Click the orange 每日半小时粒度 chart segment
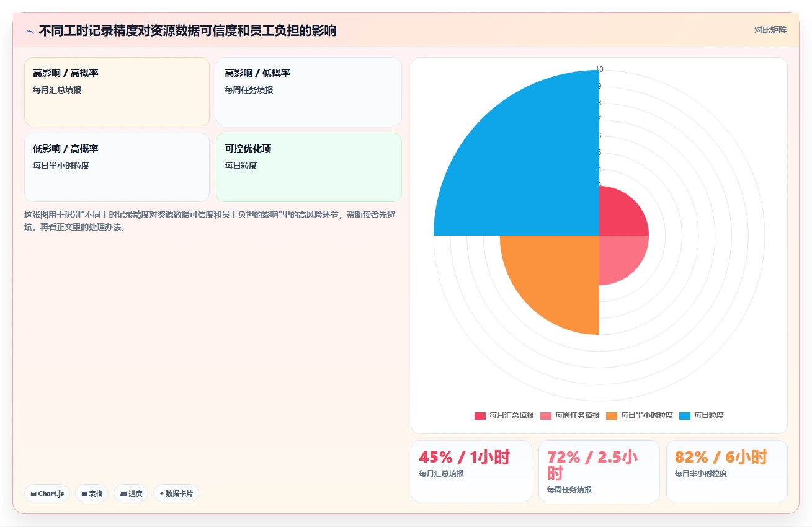Screen dimensions: 812x527 click(558, 276)
